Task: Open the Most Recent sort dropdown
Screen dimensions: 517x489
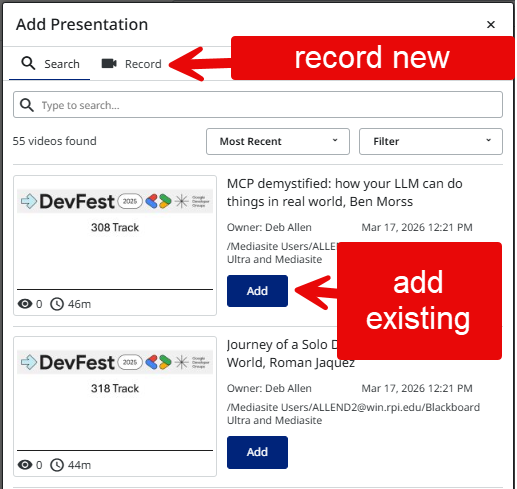Action: [278, 141]
